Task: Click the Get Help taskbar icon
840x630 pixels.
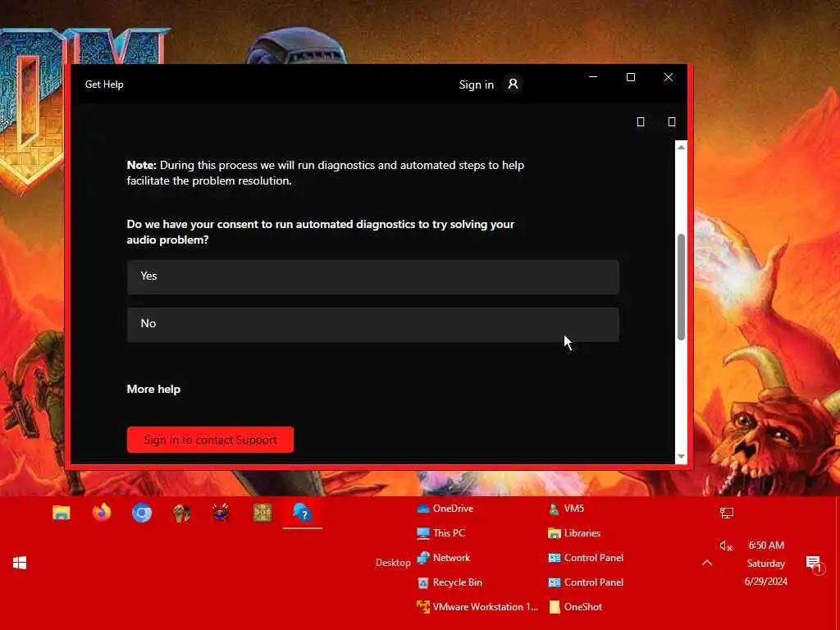Action: tap(303, 513)
